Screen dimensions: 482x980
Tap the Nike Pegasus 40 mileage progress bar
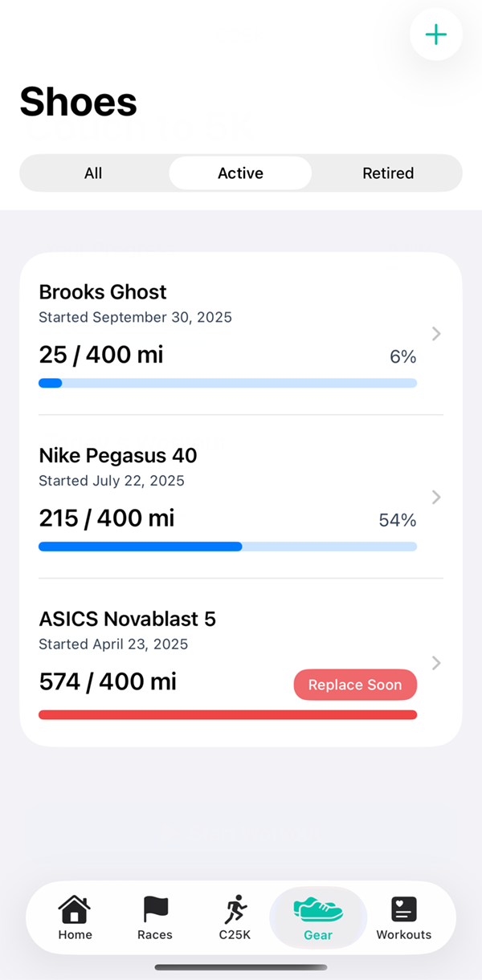(228, 547)
